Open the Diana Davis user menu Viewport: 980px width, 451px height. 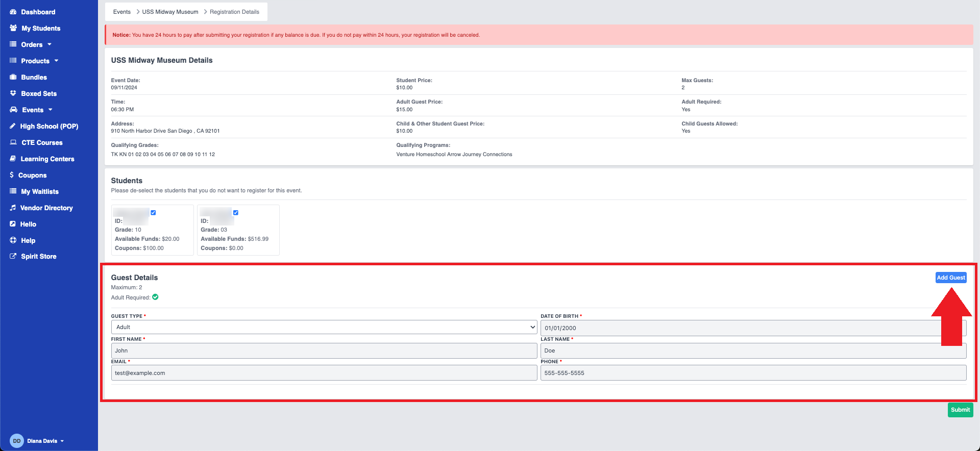click(45, 441)
